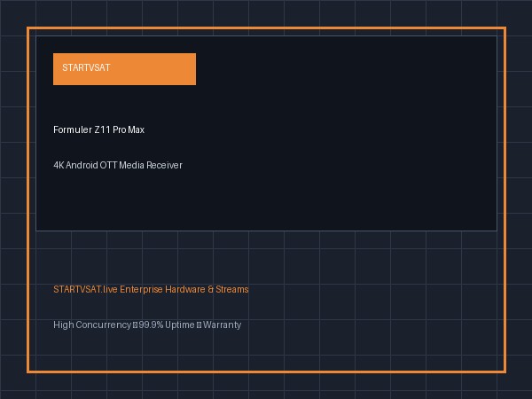Screen dimensions: 532x399
Task: Click High Concurrency 99.9% Uptime Warranty line
Action: (147, 325)
